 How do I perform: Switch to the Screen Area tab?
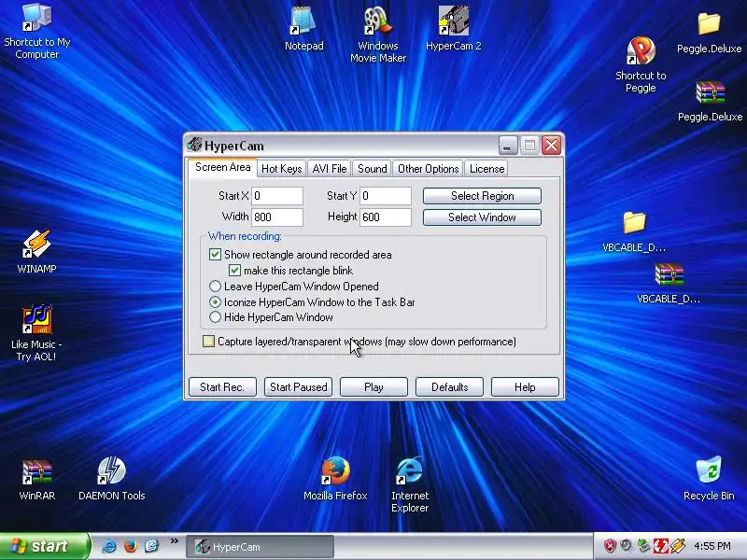coord(222,168)
